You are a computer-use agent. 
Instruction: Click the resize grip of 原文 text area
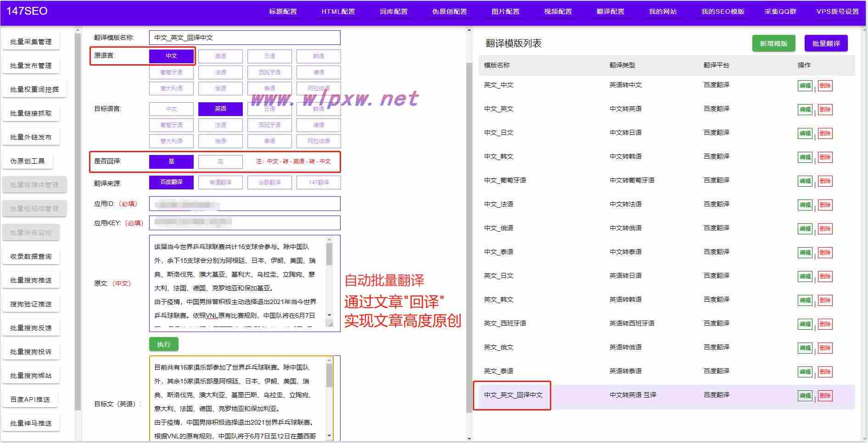330,324
